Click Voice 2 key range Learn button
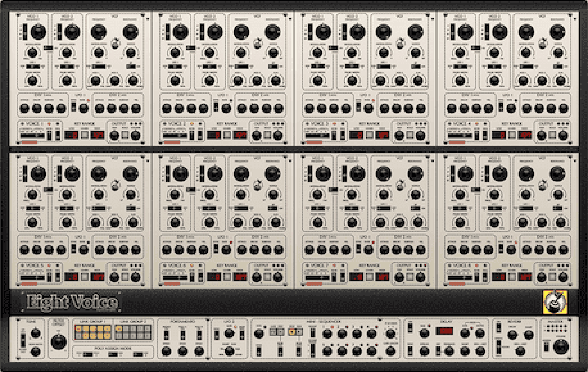This screenshot has height=372, width=588. (x=227, y=135)
